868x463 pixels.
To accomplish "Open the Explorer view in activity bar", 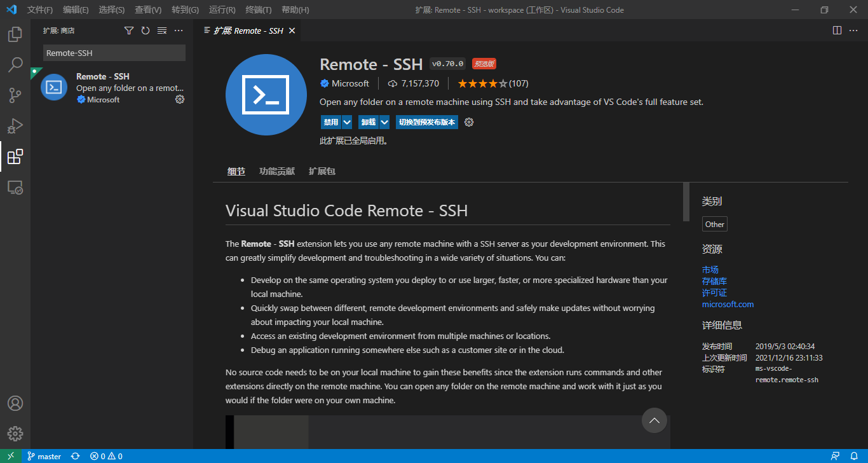I will 15,34.
